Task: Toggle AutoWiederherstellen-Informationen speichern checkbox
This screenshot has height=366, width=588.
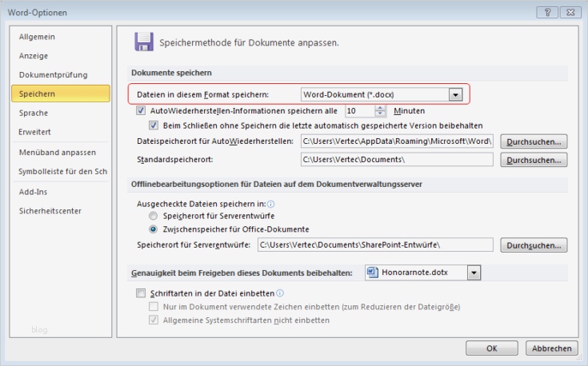Action: (142, 111)
